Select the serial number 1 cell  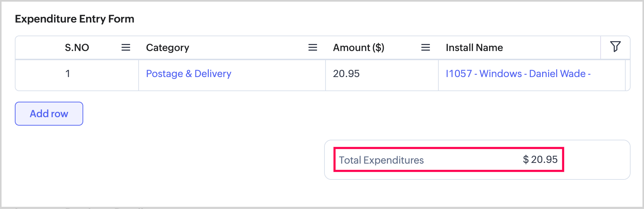point(68,74)
